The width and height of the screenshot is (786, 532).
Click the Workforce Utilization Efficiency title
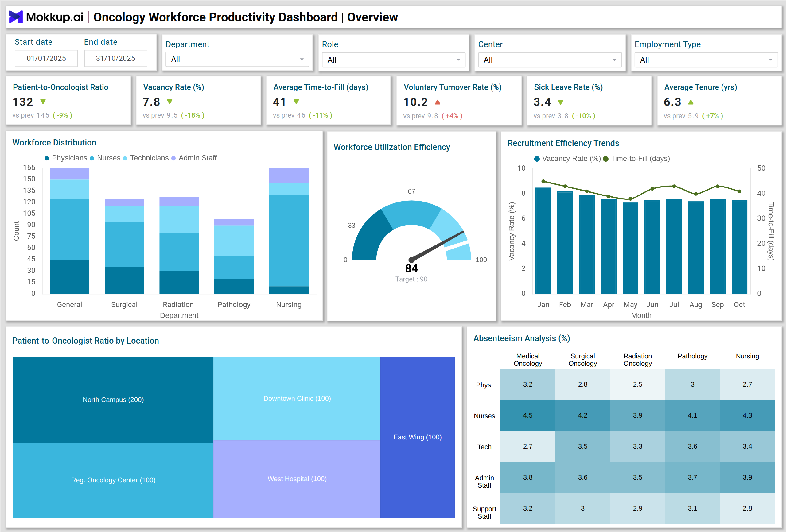point(392,147)
